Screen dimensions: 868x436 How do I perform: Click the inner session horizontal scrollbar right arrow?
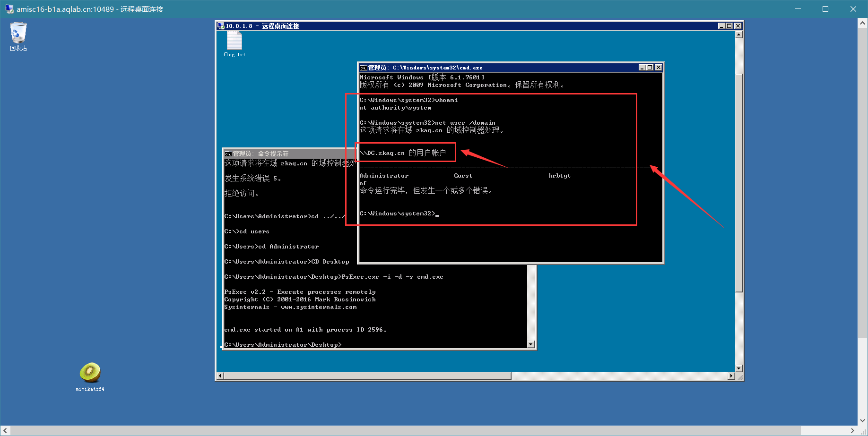coord(731,376)
